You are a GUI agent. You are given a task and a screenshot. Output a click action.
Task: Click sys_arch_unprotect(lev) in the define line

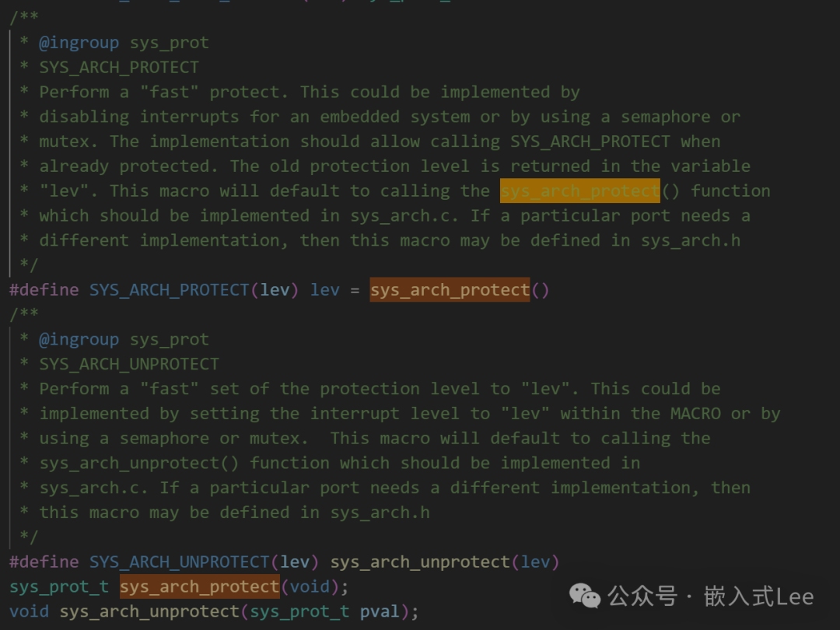(x=445, y=562)
